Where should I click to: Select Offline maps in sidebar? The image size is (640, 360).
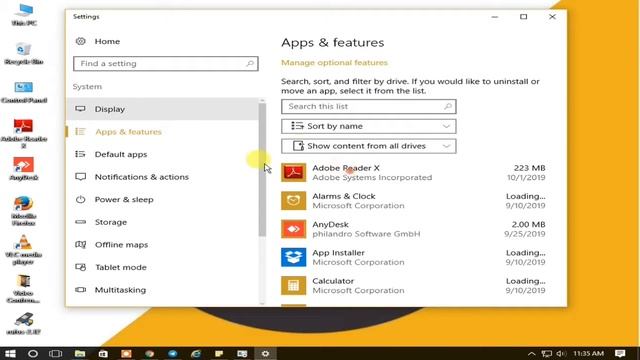tap(162, 244)
